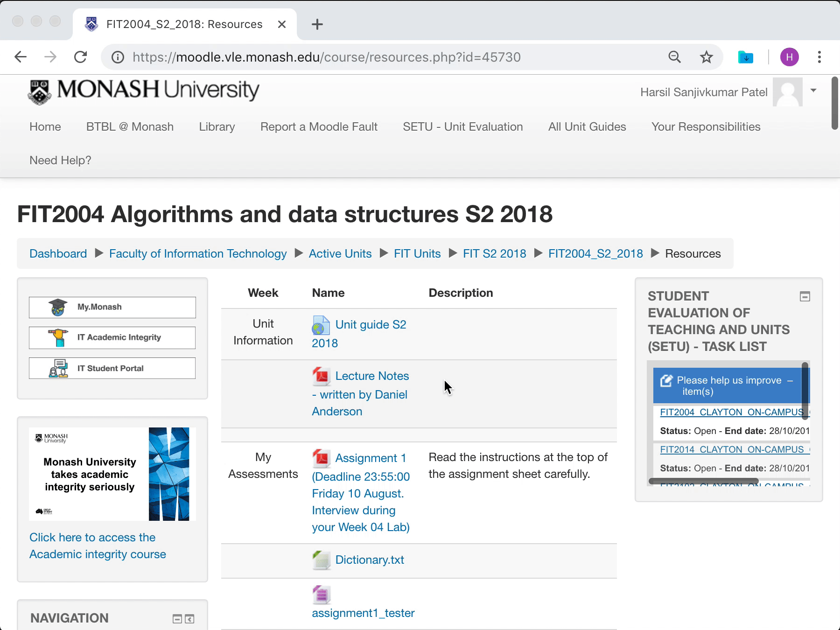Click the browser address bar URL
This screenshot has height=630, width=840.
pyautogui.click(x=326, y=57)
